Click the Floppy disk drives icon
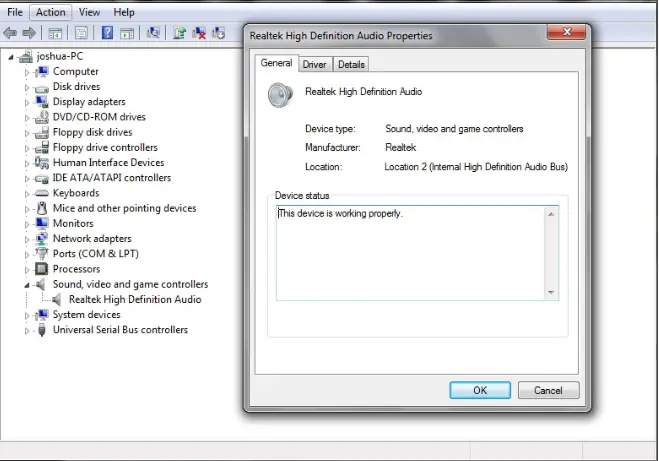659x461 pixels. [41, 132]
